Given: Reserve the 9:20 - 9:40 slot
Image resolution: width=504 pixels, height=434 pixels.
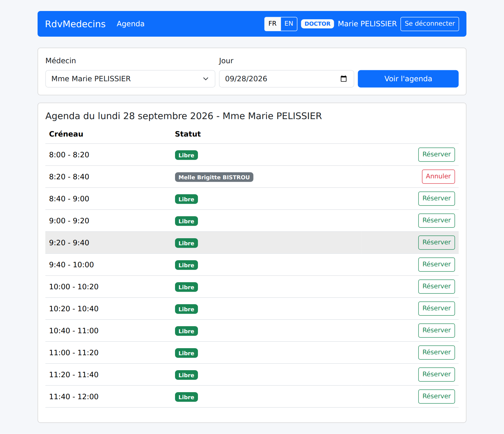Looking at the screenshot, I should 436,243.
